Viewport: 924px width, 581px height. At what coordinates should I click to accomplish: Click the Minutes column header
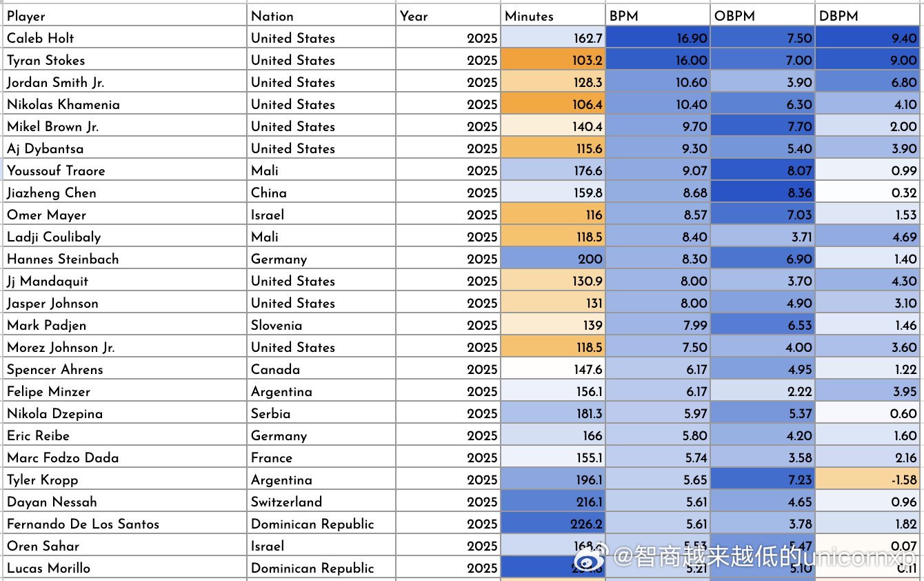(x=553, y=16)
